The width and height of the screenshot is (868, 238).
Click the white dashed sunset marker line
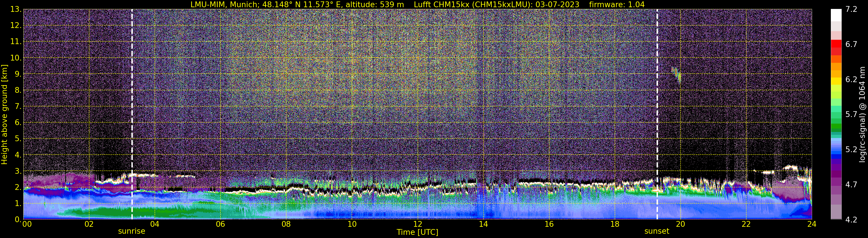coord(657,114)
